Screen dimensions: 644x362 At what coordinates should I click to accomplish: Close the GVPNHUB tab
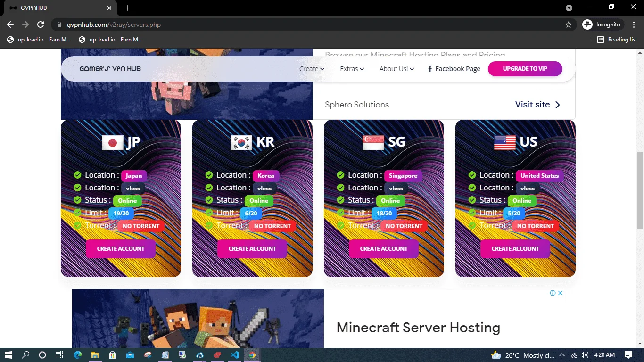(109, 8)
